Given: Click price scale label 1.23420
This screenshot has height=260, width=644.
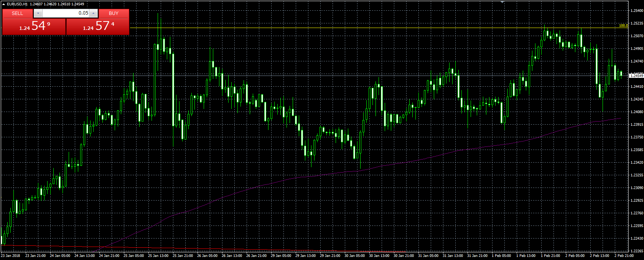Looking at the screenshot, I should tap(637, 163).
